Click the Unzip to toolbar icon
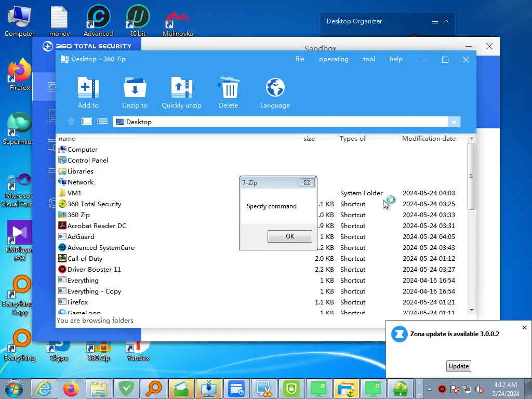Screen dimensions: 532x399 click(135, 88)
